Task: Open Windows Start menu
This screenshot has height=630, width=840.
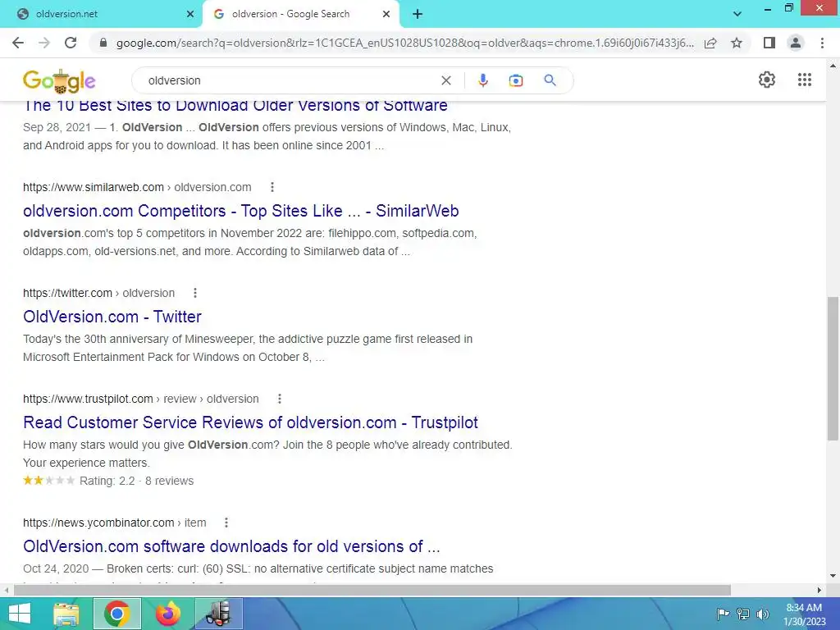Action: [x=20, y=614]
